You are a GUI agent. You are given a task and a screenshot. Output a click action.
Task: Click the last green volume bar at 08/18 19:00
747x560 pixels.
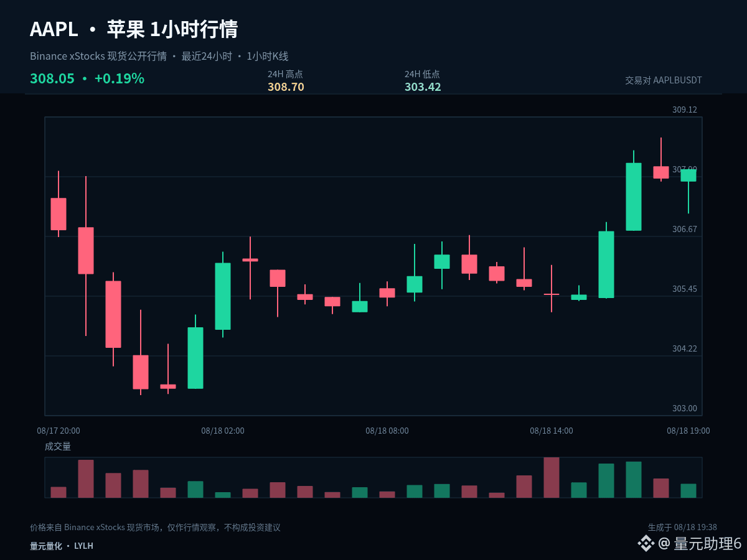point(688,491)
